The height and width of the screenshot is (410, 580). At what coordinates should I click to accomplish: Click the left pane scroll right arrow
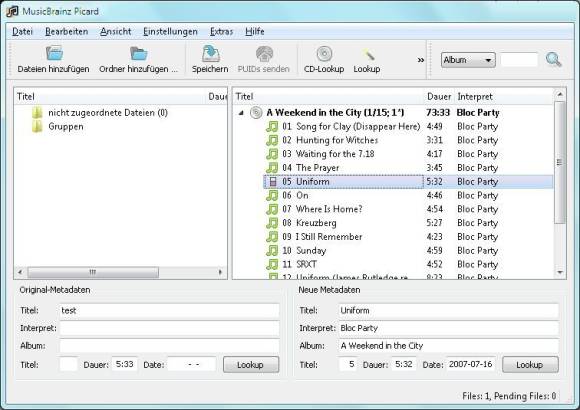point(220,272)
